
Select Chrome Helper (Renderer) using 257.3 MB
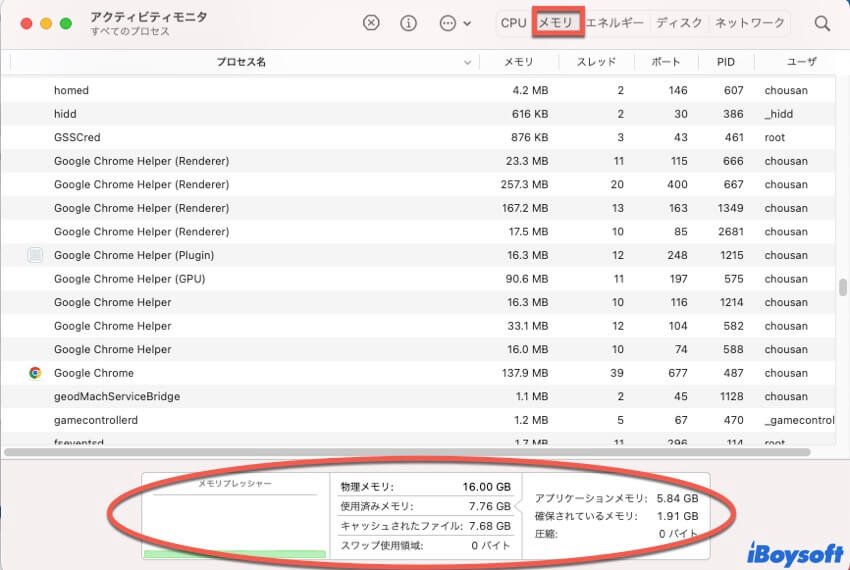tap(418, 184)
